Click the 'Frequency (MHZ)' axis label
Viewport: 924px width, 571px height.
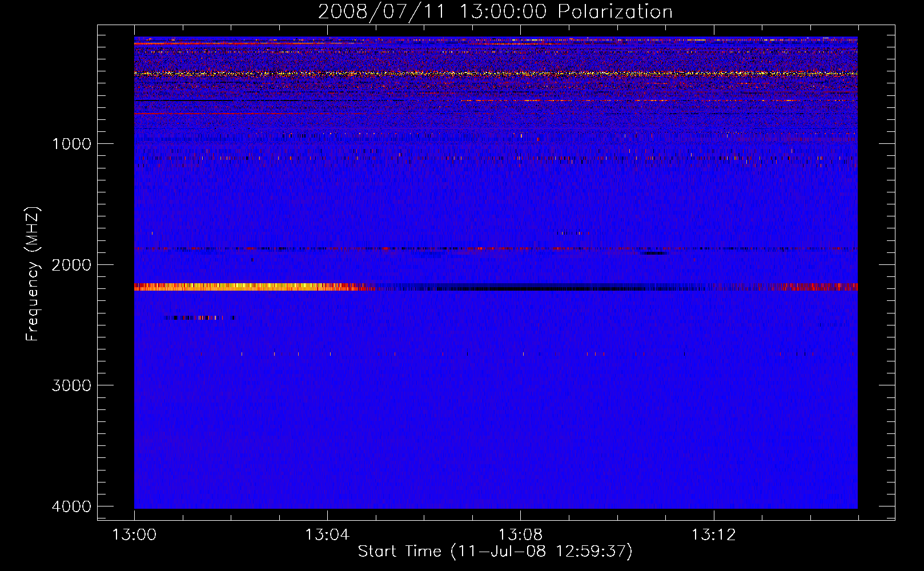tap(33, 274)
